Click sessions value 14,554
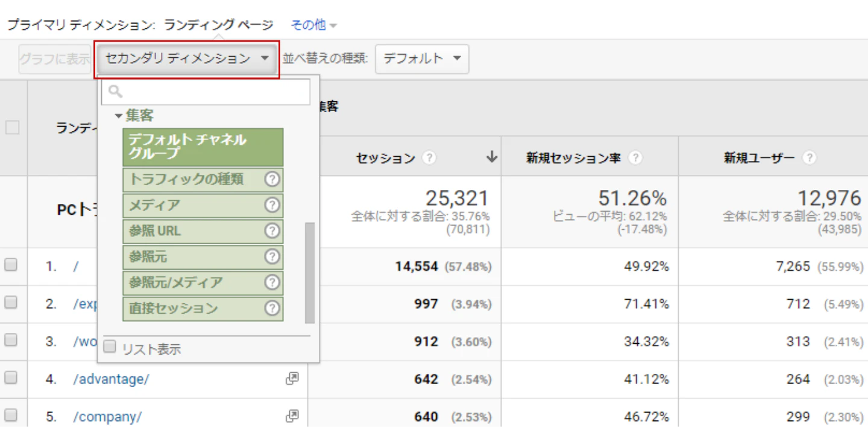868x427 pixels. [417, 266]
